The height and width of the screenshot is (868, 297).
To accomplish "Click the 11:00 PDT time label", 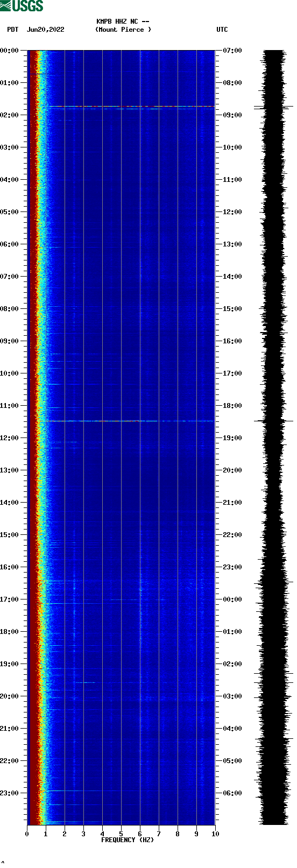I will coord(10,406).
